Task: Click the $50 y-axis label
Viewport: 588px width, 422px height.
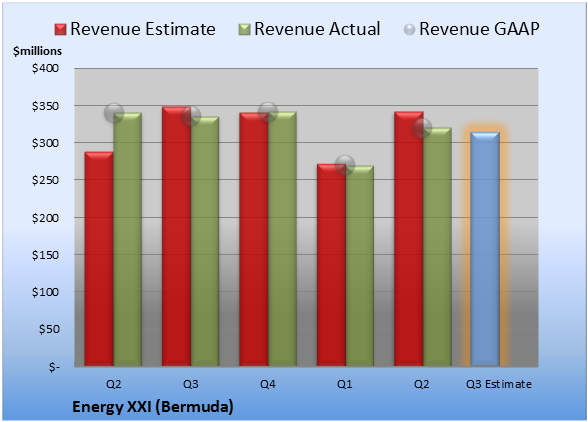Action: pyautogui.click(x=49, y=329)
